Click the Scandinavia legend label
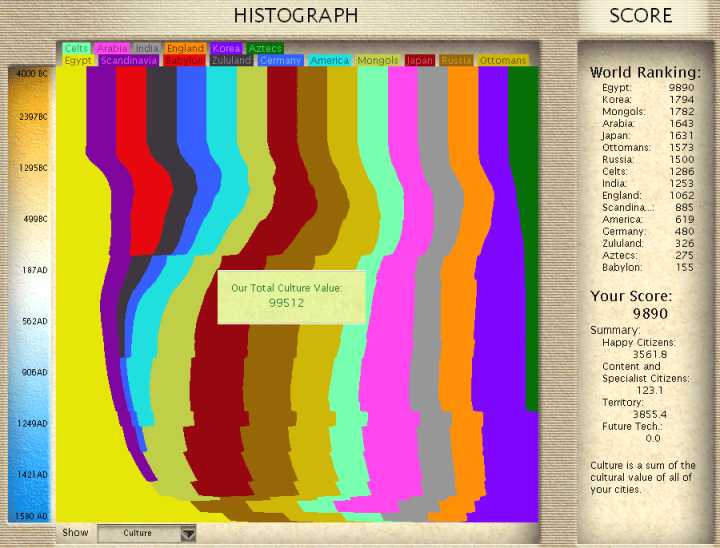This screenshot has height=548, width=720. (129, 60)
